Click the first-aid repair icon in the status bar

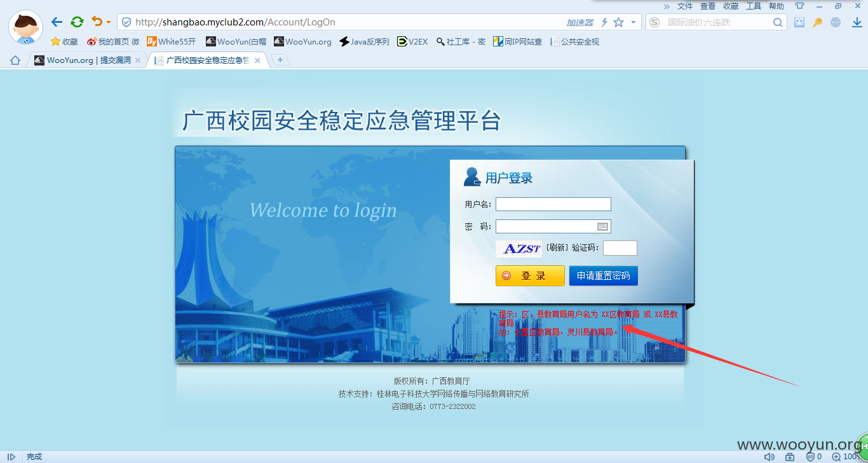(x=790, y=457)
